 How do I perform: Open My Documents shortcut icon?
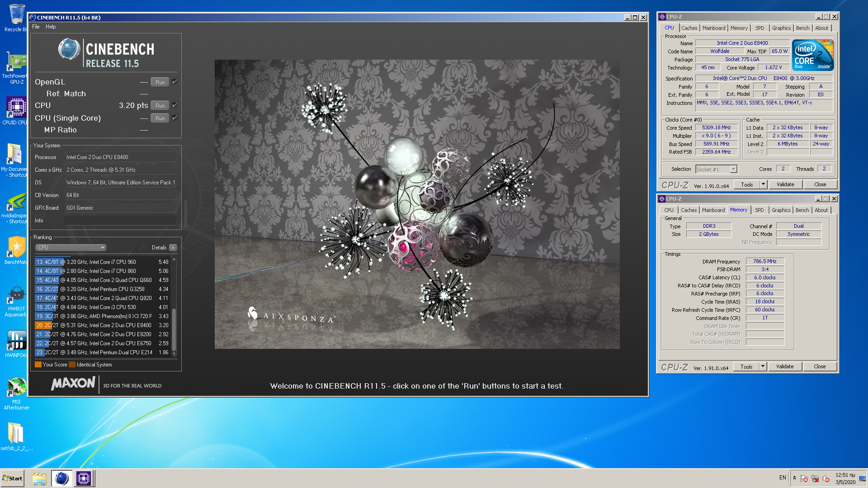(x=15, y=160)
